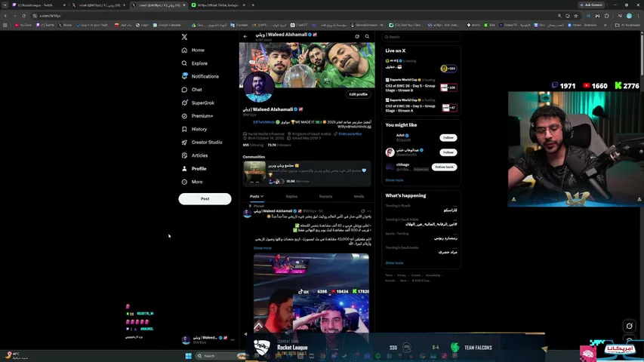Open the account switcher menu at sidebar bottom

(208, 339)
